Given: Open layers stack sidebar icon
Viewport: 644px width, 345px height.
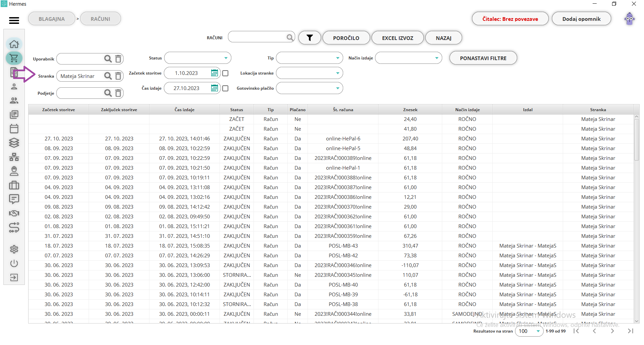Looking at the screenshot, I should 14,143.
